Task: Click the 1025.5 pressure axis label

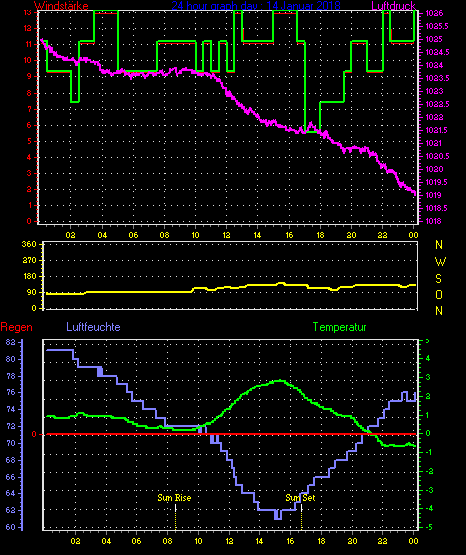Action: tap(437, 27)
